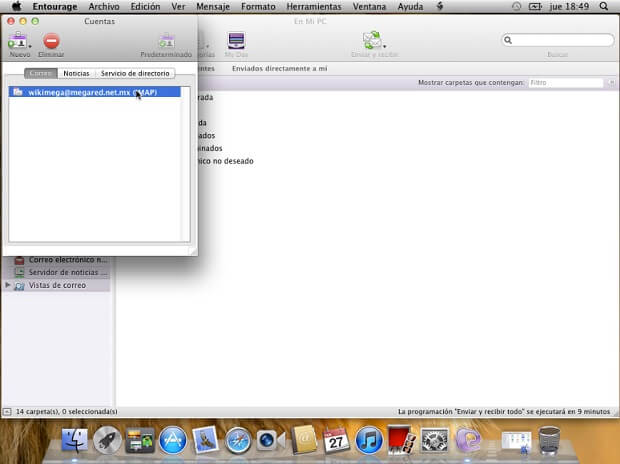This screenshot has height=464, width=620.
Task: Open Mission Control from the Dock
Action: tap(140, 440)
